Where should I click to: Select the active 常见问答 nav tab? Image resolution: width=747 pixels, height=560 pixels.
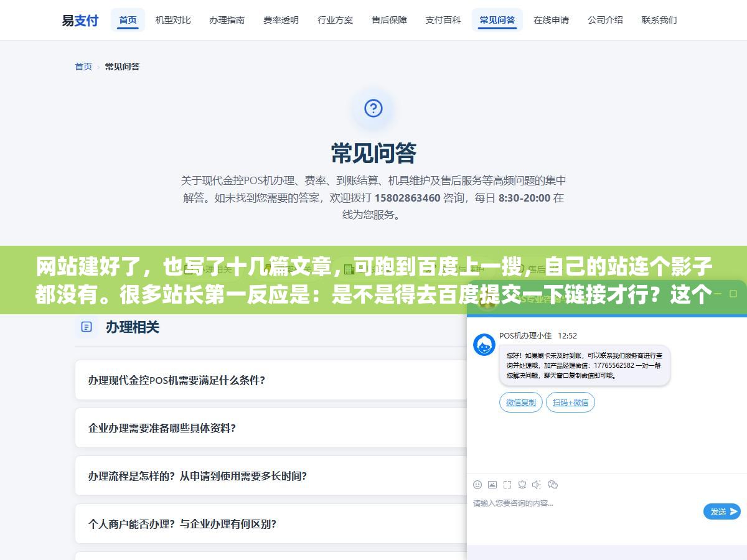(497, 20)
